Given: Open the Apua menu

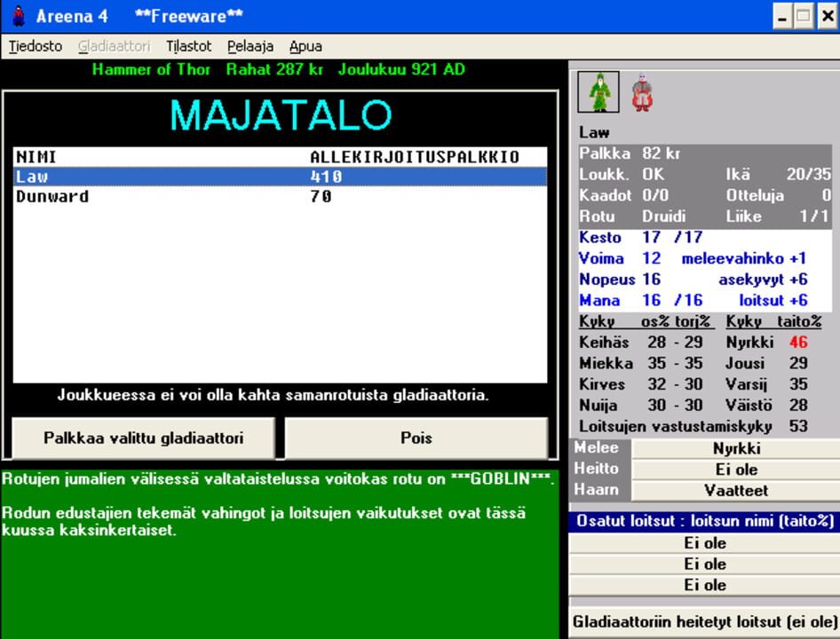Looking at the screenshot, I should tap(305, 47).
